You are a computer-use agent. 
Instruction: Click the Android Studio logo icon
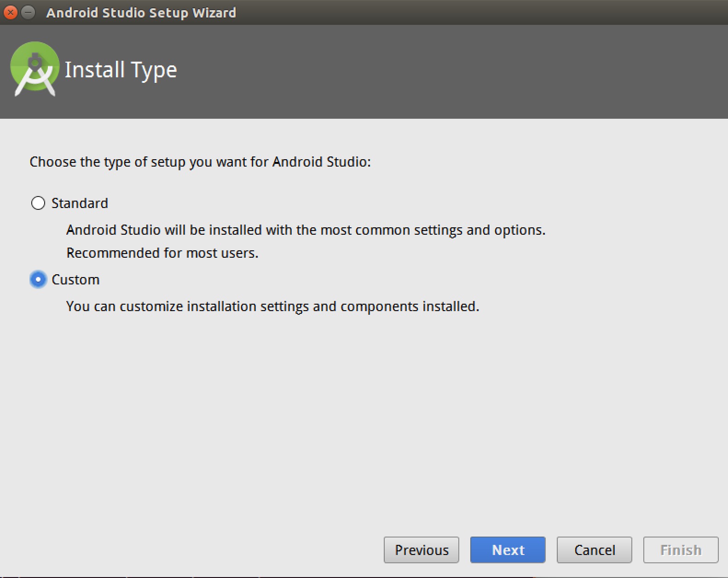pyautogui.click(x=35, y=69)
